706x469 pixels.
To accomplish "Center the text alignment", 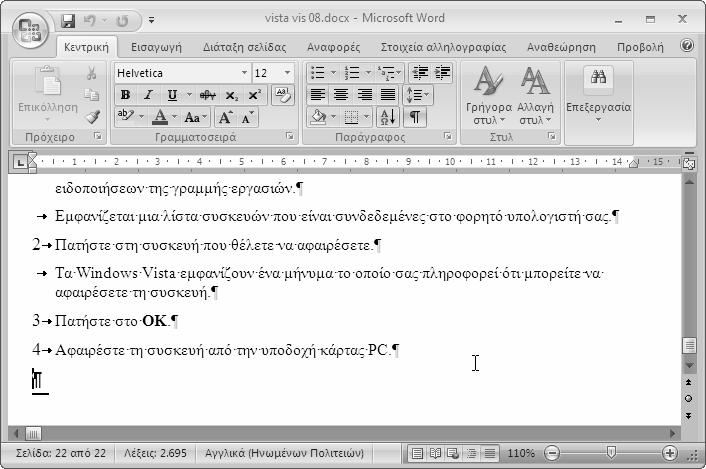I will (x=341, y=95).
